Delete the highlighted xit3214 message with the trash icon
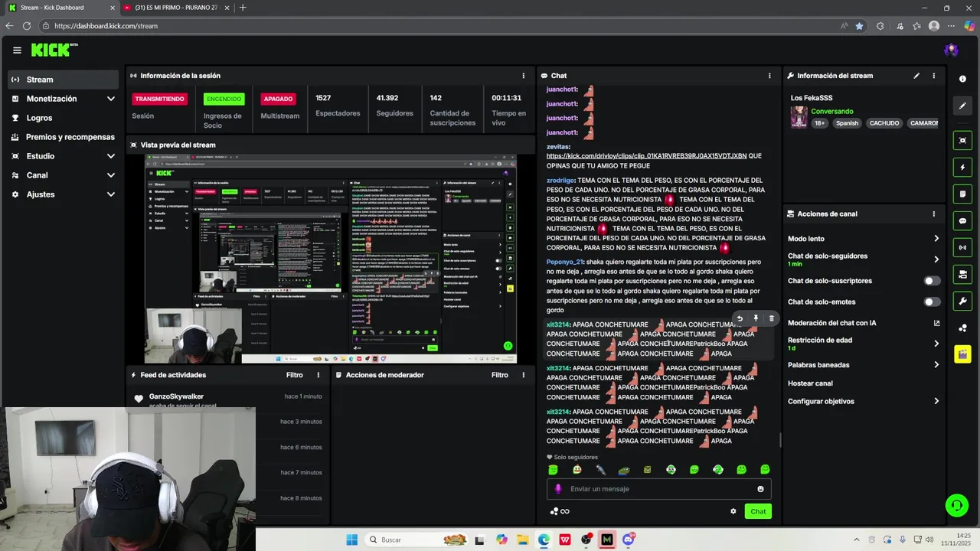Screen dimensions: 980x551 pos(771,318)
